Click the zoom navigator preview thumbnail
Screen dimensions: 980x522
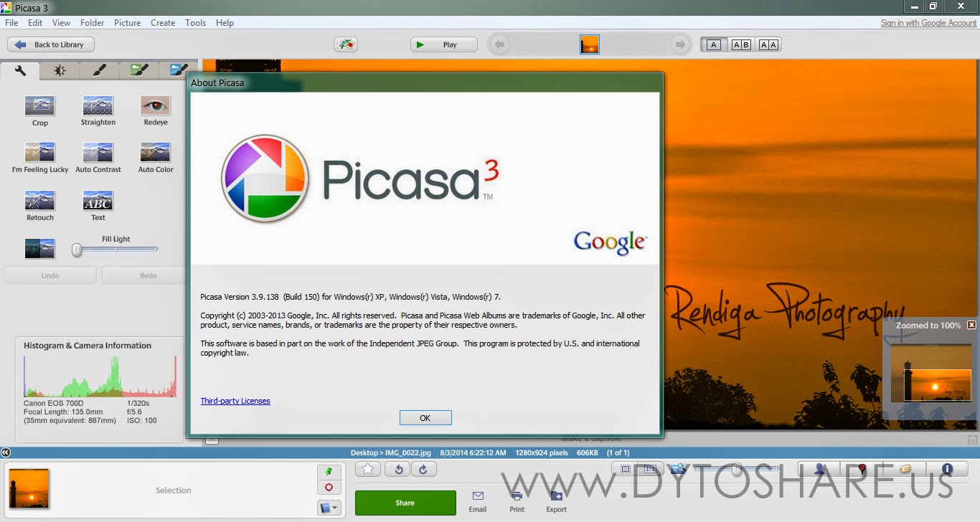click(930, 373)
